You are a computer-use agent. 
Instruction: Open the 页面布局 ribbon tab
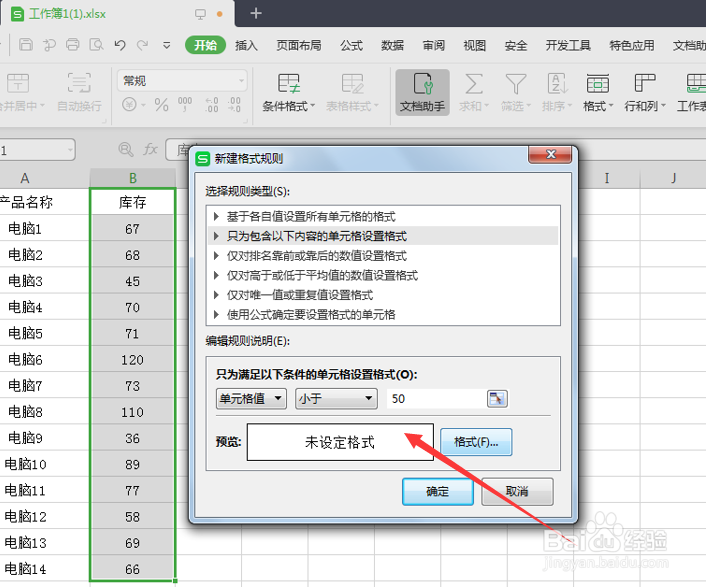tap(299, 45)
